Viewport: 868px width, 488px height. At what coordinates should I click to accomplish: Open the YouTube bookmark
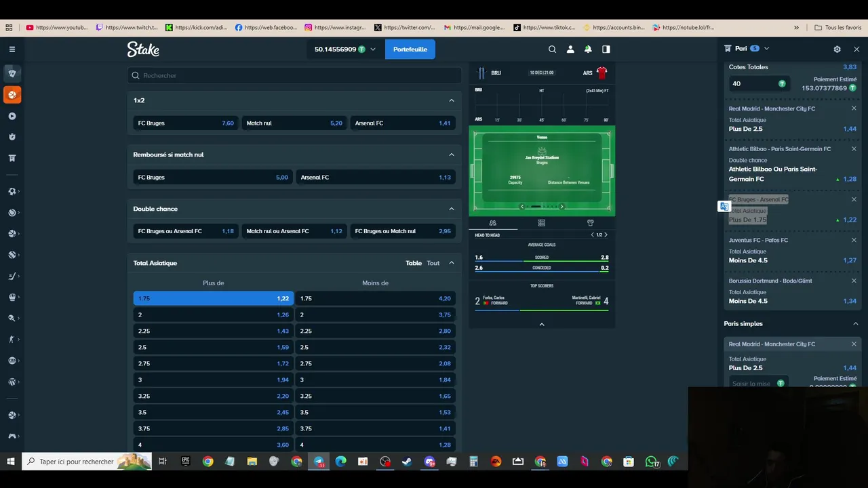[x=57, y=28]
